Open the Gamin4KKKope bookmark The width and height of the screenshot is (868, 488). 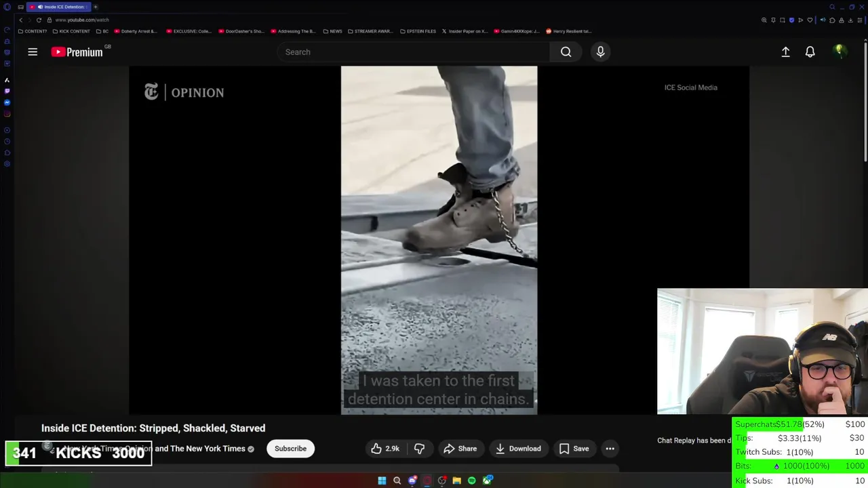pos(517,31)
